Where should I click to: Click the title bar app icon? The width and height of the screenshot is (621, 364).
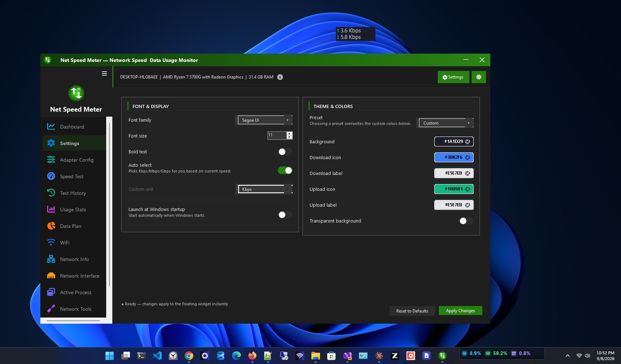(48, 60)
